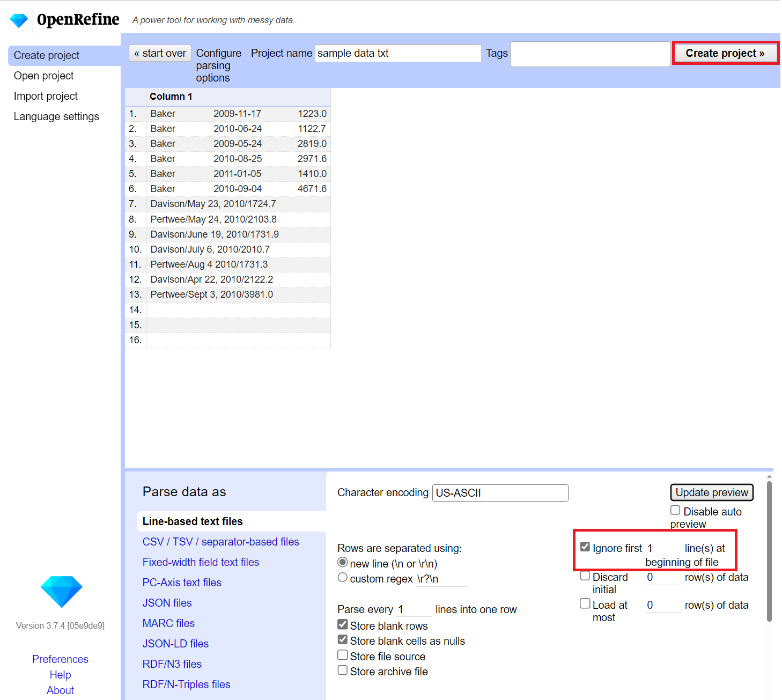Choose RDF/N3 files parser
This screenshot has height=700, width=782.
point(172,664)
